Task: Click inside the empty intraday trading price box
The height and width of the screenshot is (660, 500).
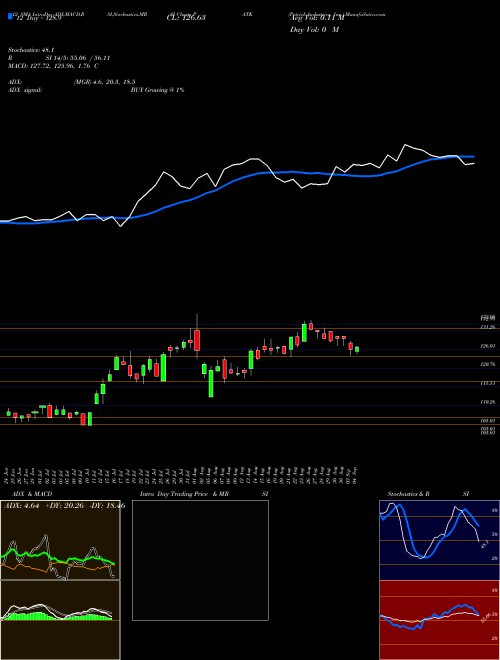Action: (200, 560)
